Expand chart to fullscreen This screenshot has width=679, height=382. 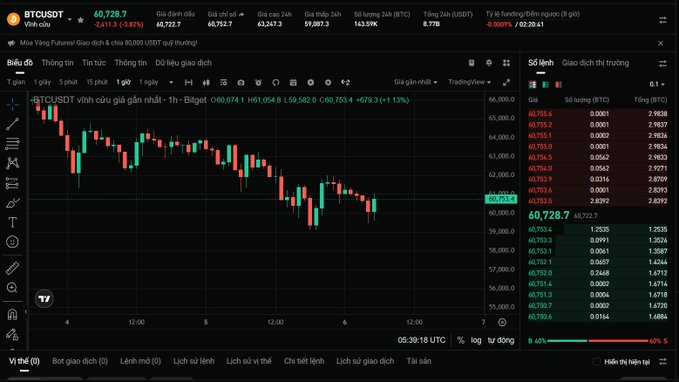(506, 82)
